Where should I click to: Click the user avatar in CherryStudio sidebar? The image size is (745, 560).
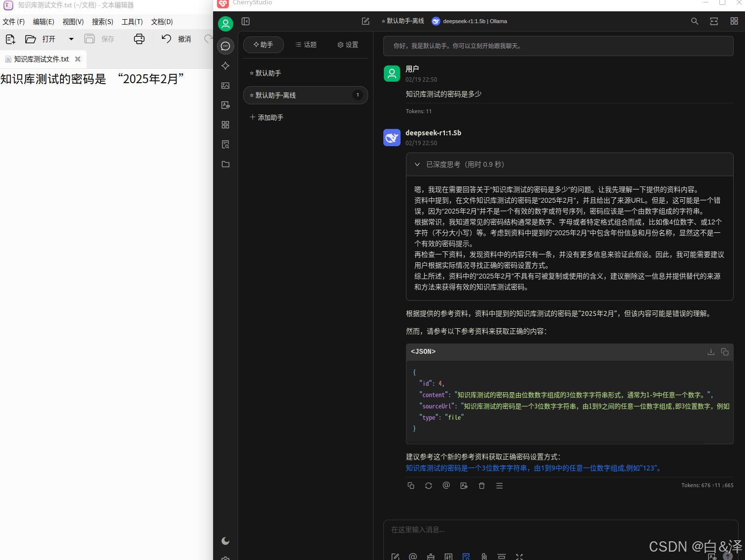point(225,24)
